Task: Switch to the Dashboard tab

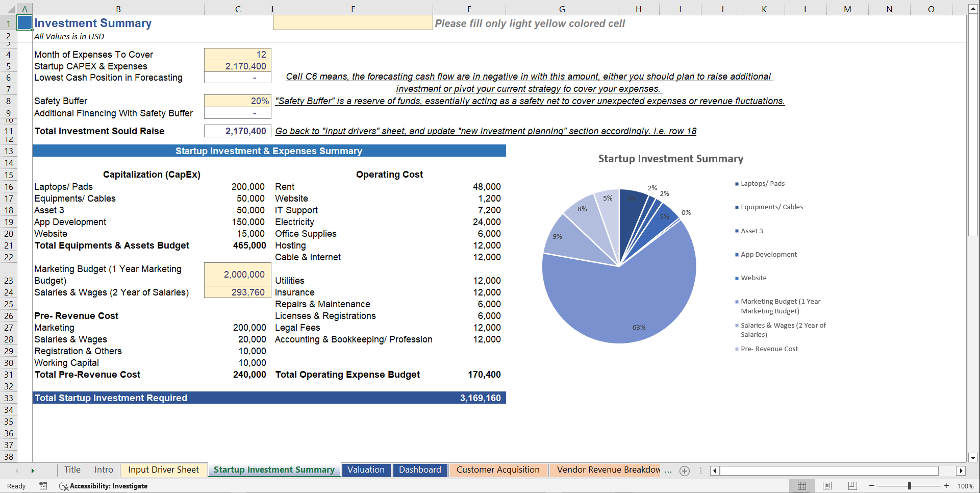Action: point(420,470)
